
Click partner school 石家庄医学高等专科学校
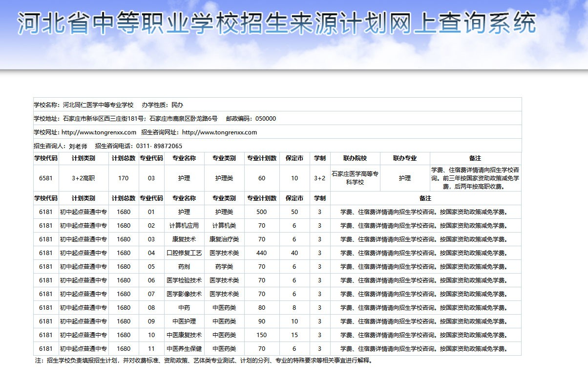pos(355,178)
